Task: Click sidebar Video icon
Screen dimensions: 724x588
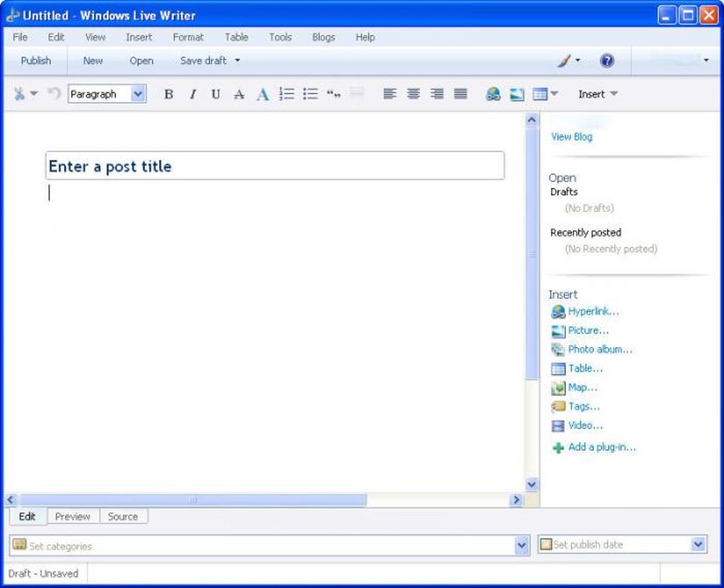Action: (558, 426)
